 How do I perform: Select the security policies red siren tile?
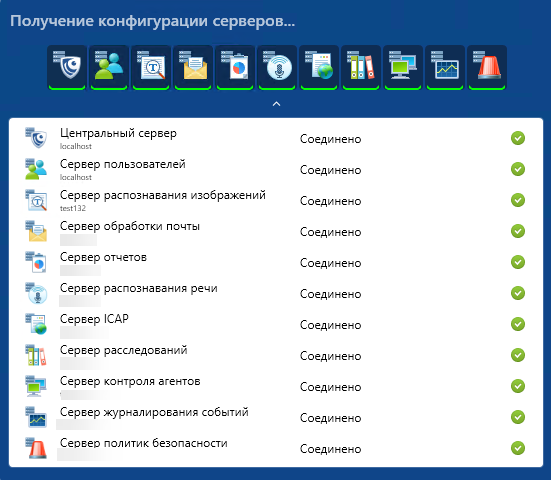487,67
